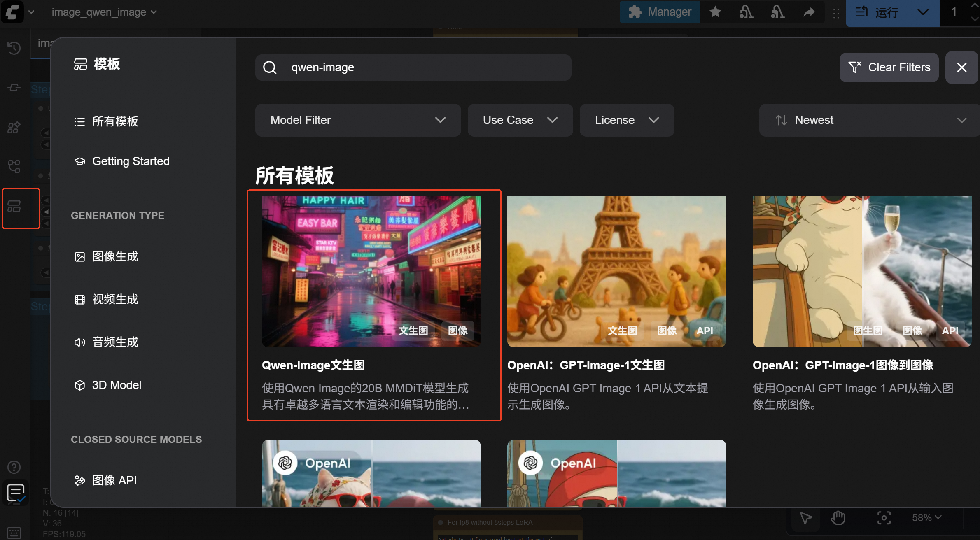Open the templates sidebar icon
Image resolution: width=980 pixels, height=540 pixels.
click(14, 207)
